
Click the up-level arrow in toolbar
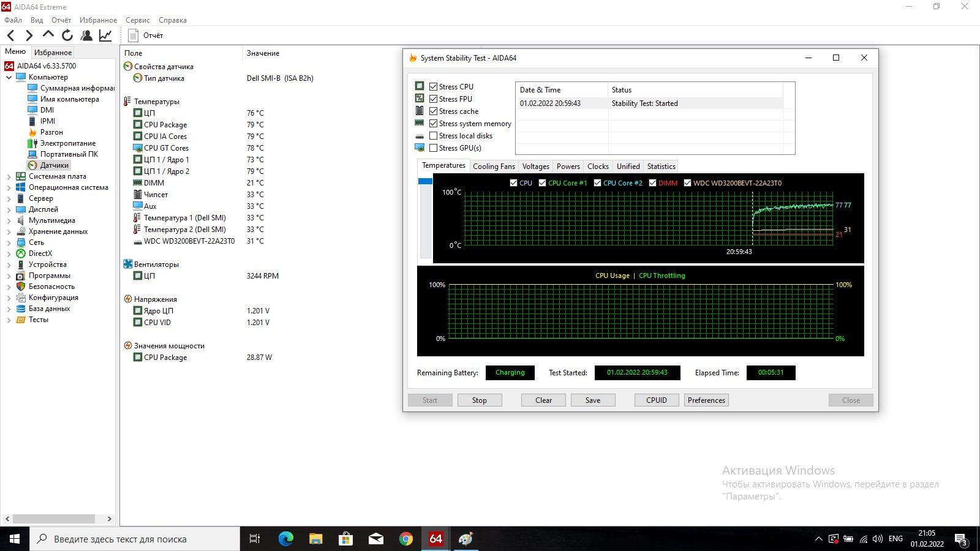tap(48, 35)
